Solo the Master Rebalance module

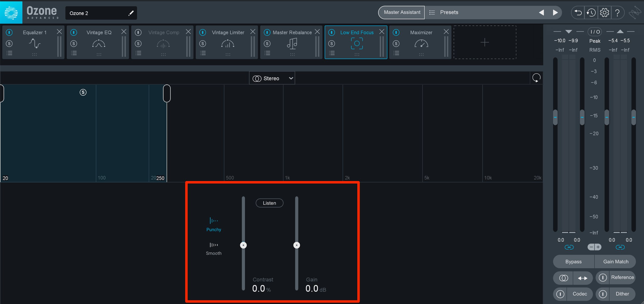[x=267, y=44]
